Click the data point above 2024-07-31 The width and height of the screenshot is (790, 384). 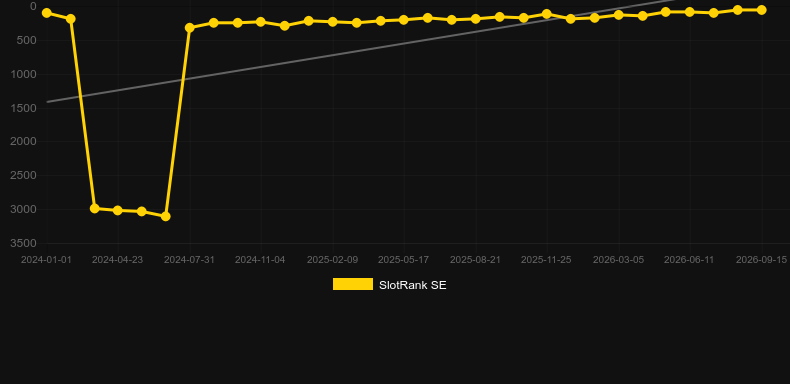coord(189,28)
